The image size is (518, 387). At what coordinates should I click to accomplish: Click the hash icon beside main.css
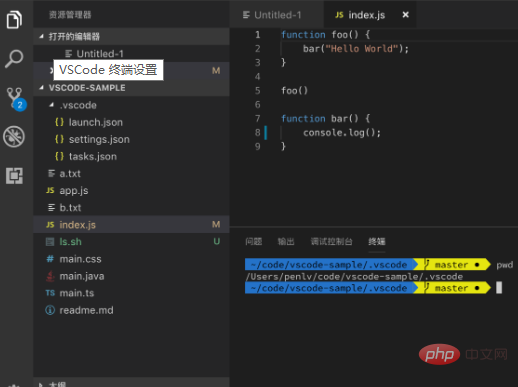(50, 259)
